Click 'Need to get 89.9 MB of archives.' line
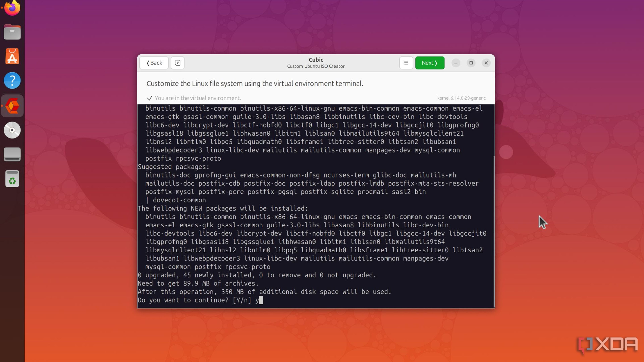644x362 pixels. pyautogui.click(x=198, y=283)
